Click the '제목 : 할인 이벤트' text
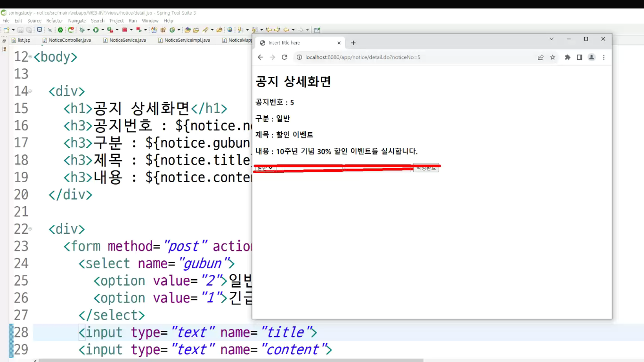Screen dimensions: 644x362 click(285, 135)
